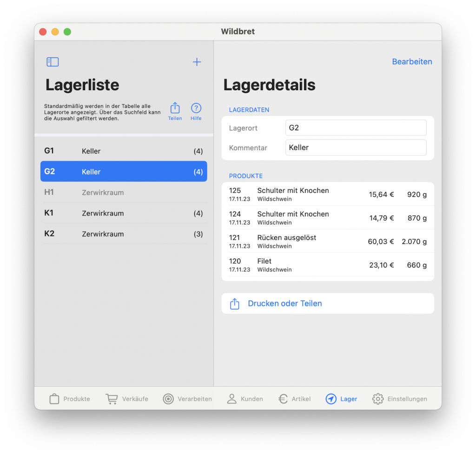Click the share icon beside Drucken oder Teilen
This screenshot has height=455, width=476.
coord(235,304)
